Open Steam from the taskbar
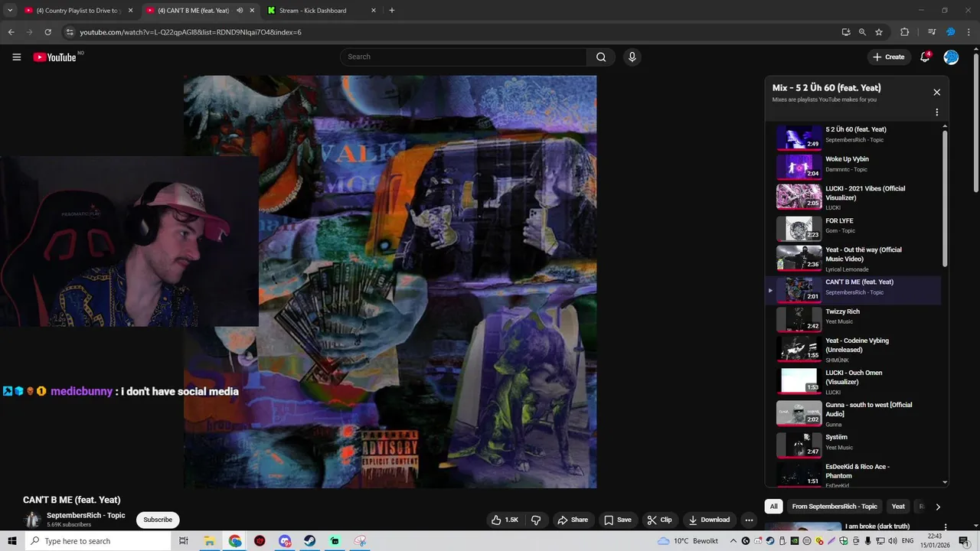This screenshot has height=551, width=980. [x=310, y=541]
